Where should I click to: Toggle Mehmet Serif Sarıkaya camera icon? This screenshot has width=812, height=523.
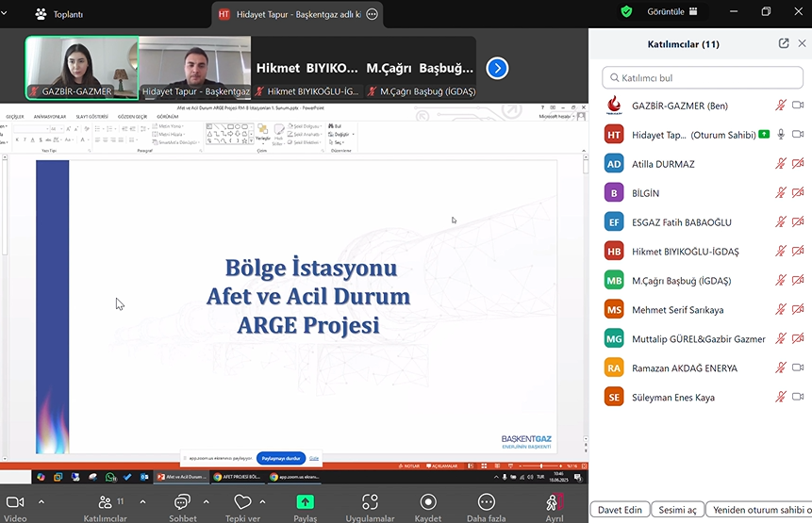[798, 309]
